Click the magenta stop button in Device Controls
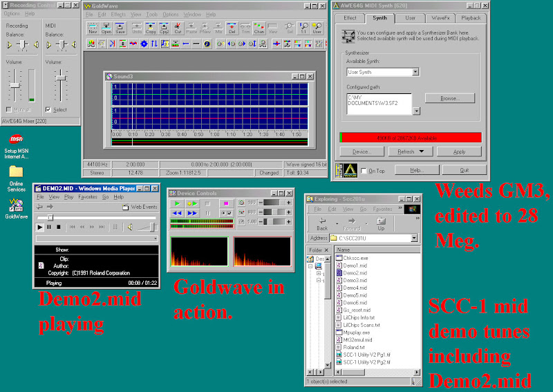 pos(226,203)
